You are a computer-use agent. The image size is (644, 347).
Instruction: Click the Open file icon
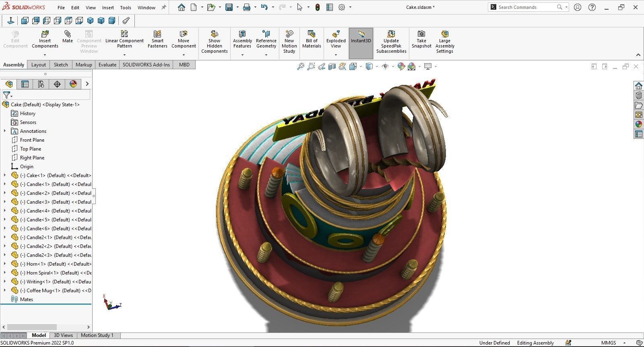(x=211, y=7)
